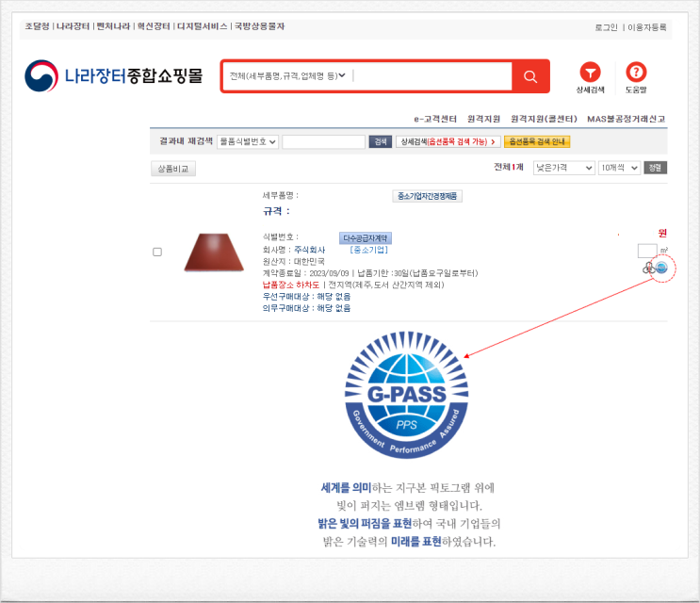This screenshot has width=700, height=603.
Task: Click the 검색 button in 결과내 재검색
Action: click(381, 142)
